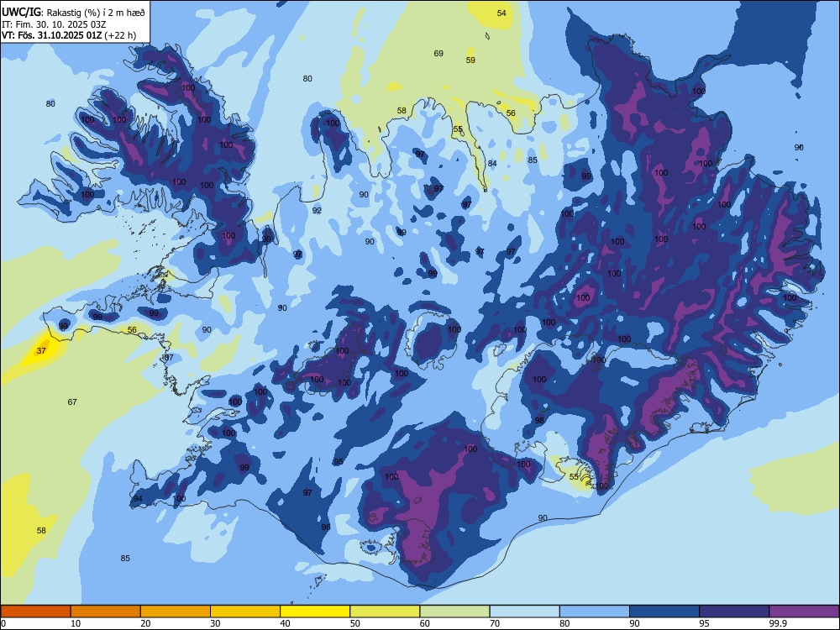Viewport: 840px width, 630px height.
Task: Click the 95–99.9 dark navy legend swatch
Action: pyautogui.click(x=734, y=612)
